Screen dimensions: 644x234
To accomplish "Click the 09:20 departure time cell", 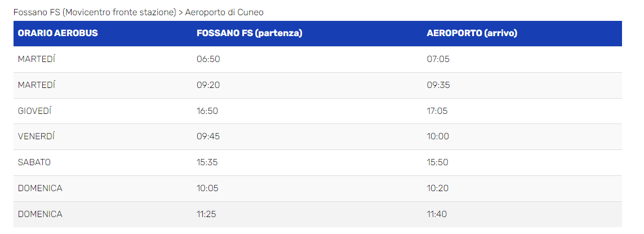I will (207, 85).
